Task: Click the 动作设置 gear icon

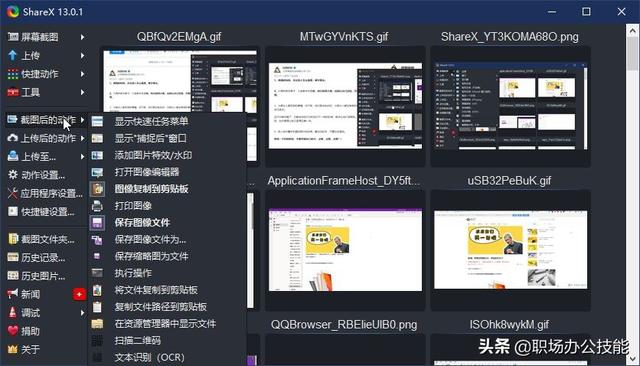Action: [13, 175]
